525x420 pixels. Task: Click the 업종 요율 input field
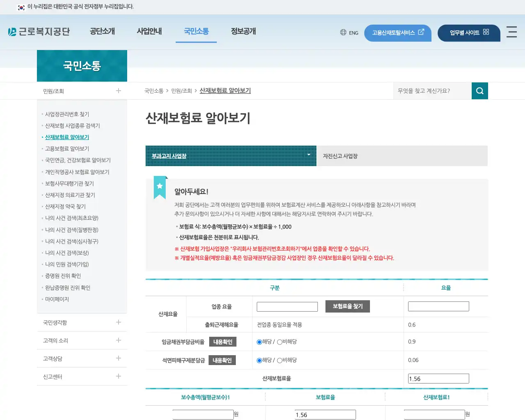coord(287,306)
